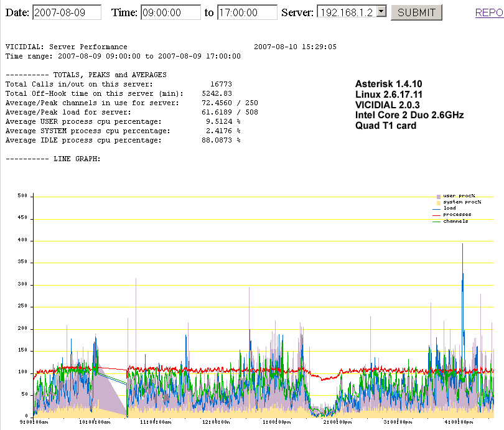Click the Total Calls value 16773
Viewport: 504px width, 430px height.
221,84
